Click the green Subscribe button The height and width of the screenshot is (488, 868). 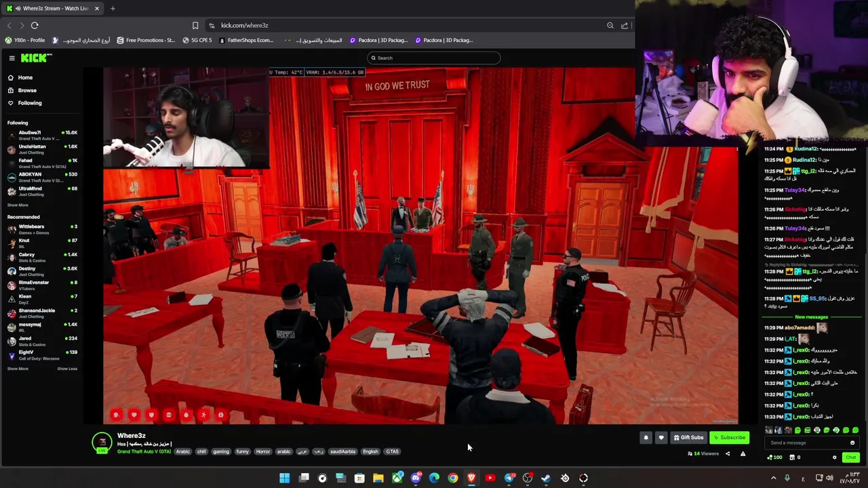coord(729,438)
